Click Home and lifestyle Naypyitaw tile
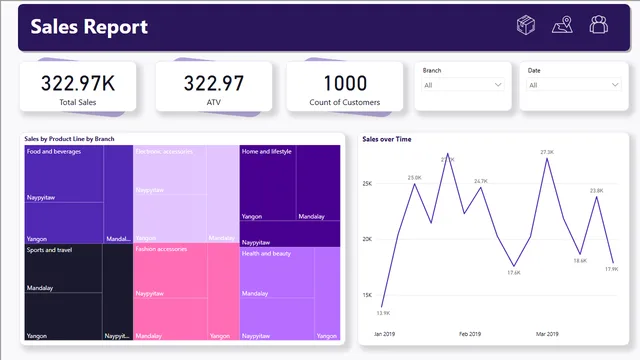Screen dimensions: 640x360 pyautogui.click(x=290, y=234)
